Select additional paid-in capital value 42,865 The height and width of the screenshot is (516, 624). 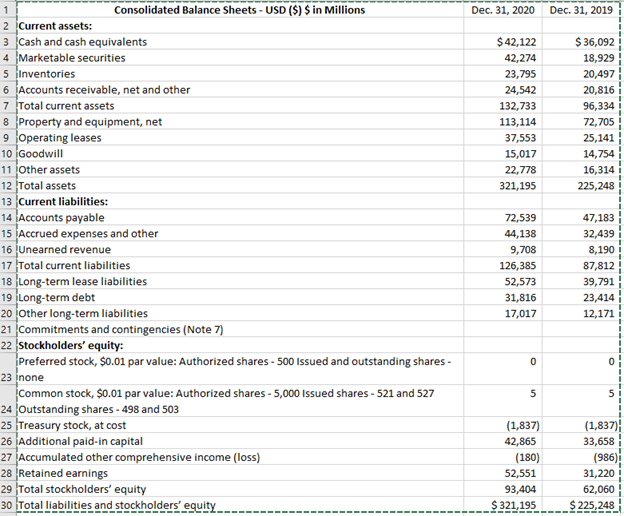click(x=503, y=441)
